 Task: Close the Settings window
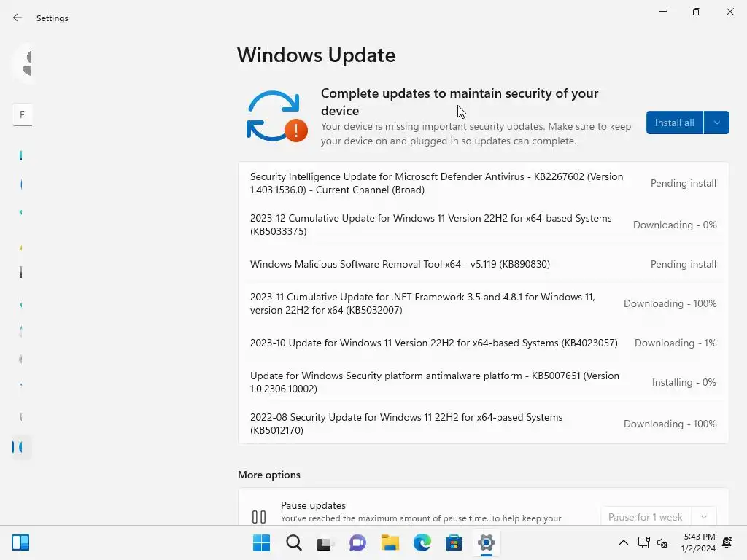tap(729, 12)
